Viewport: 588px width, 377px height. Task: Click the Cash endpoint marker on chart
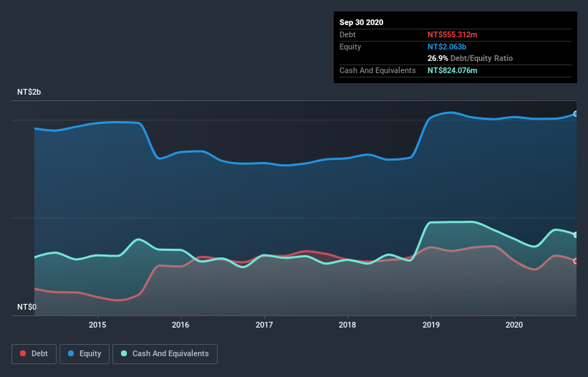pyautogui.click(x=576, y=235)
